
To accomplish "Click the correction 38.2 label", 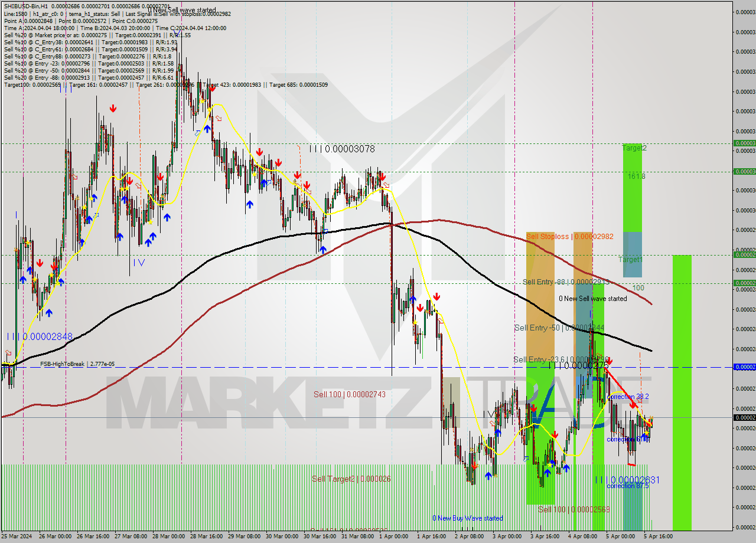I will 628,397.
